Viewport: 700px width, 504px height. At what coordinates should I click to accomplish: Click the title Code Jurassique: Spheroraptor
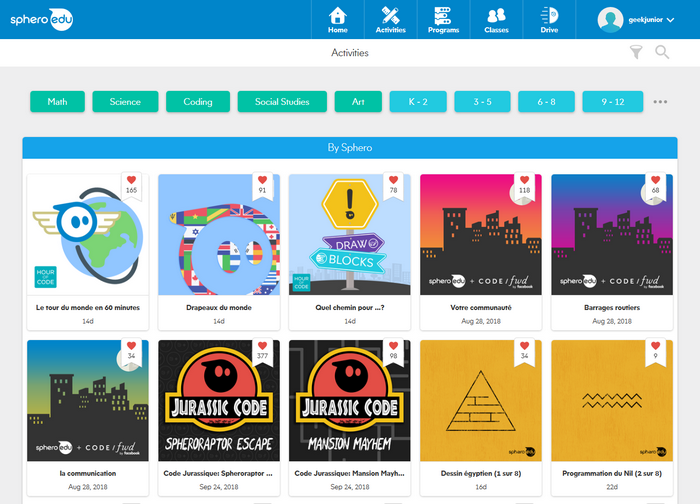point(218,473)
